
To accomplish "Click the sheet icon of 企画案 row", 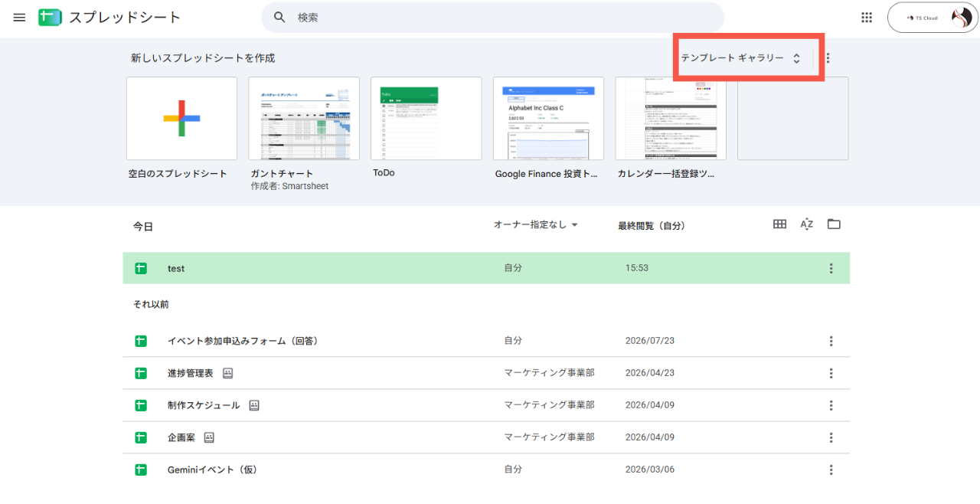I will tap(141, 437).
